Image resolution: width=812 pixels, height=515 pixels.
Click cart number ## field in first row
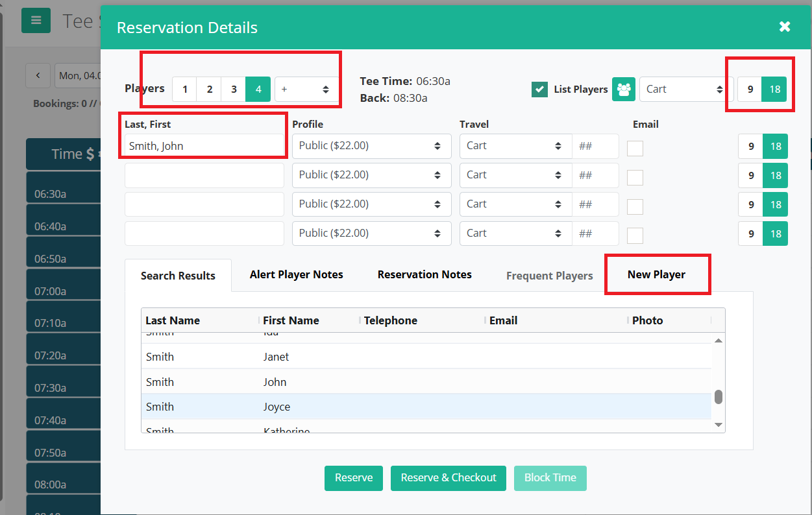595,146
